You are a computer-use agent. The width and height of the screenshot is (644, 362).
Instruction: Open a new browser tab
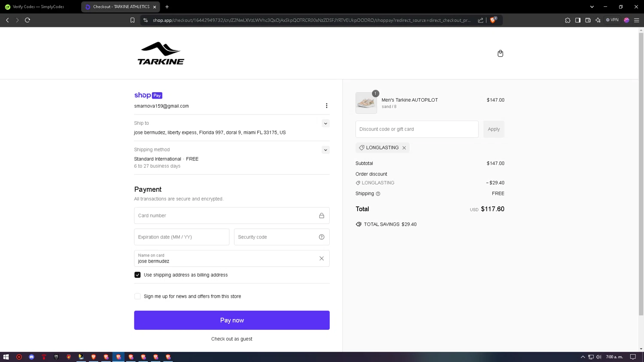(x=167, y=7)
